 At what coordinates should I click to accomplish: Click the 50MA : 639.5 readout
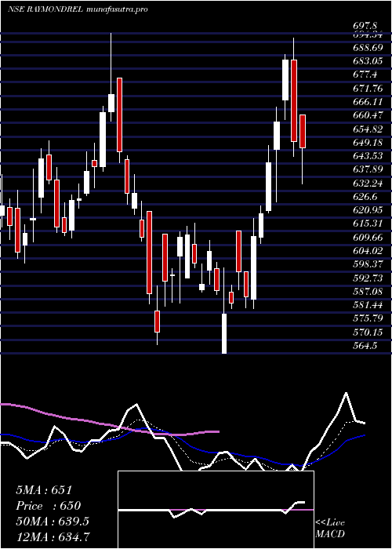[x=53, y=522]
